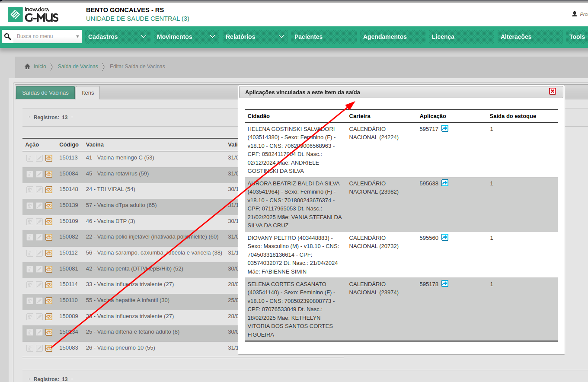Edit the Vacina meningo C item
The image size is (588, 382).
(39, 158)
